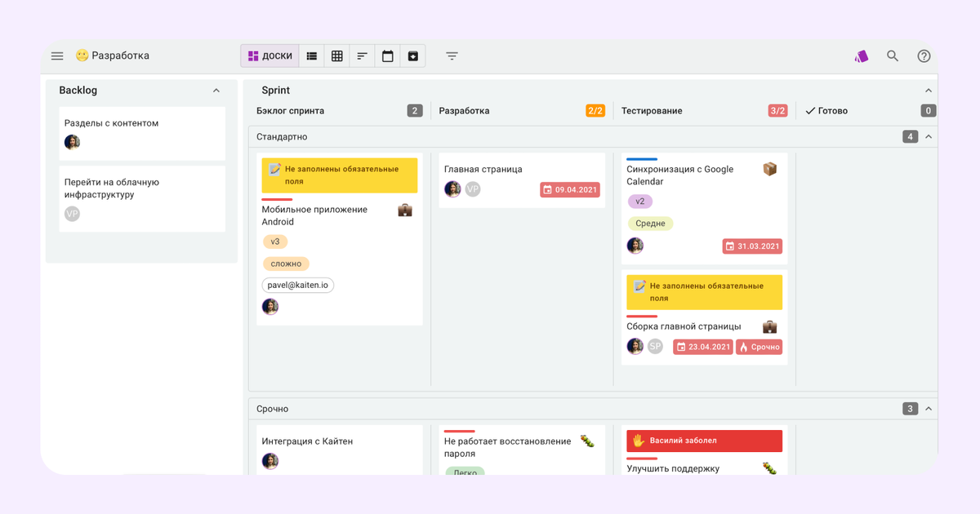
Task: Click avatar on Разделы с контентом card
Action: (x=72, y=142)
